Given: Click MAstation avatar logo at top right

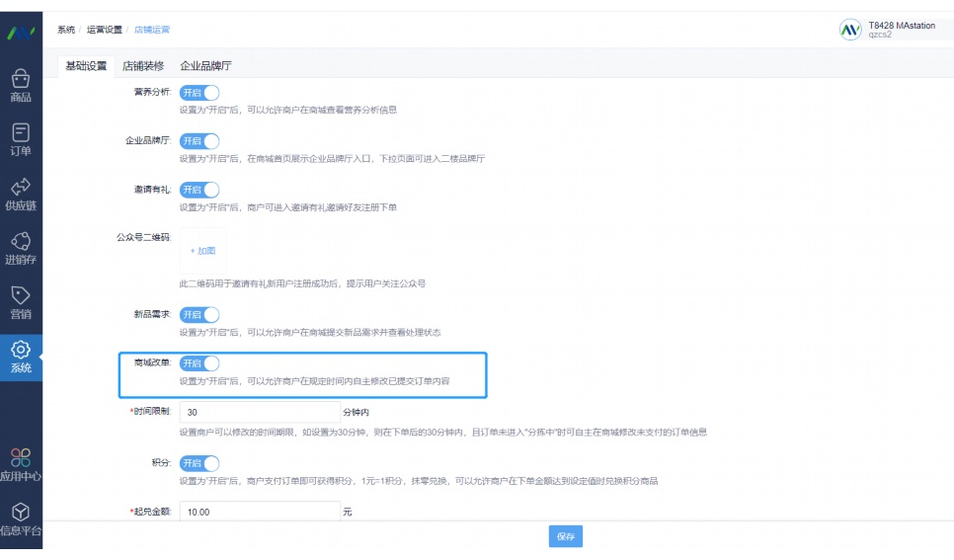Looking at the screenshot, I should (x=849, y=30).
